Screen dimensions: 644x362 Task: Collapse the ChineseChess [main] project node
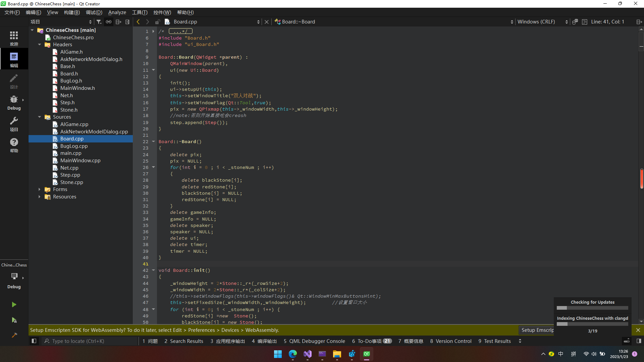32,30
